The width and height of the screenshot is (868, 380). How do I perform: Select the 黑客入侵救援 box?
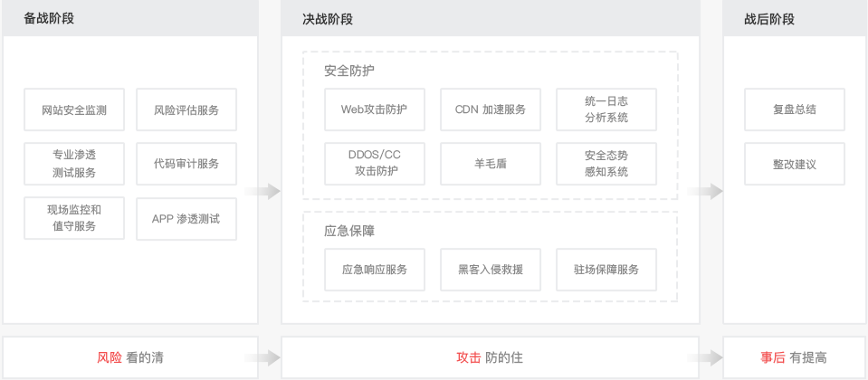click(491, 270)
